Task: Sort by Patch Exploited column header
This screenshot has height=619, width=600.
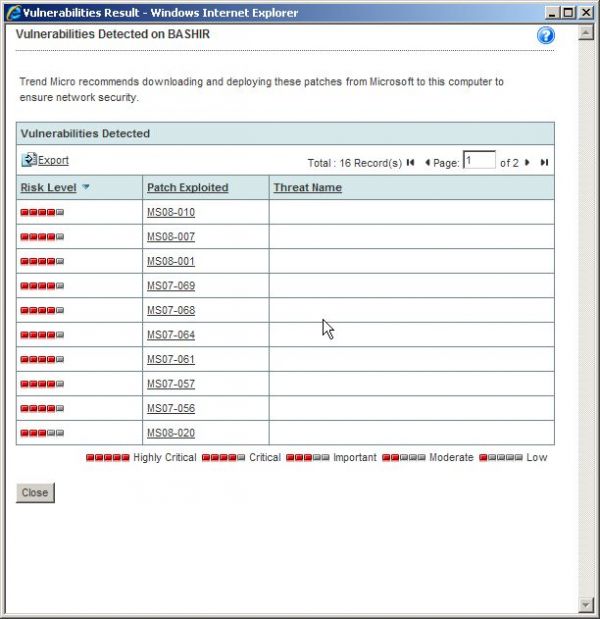Action: pos(188,188)
